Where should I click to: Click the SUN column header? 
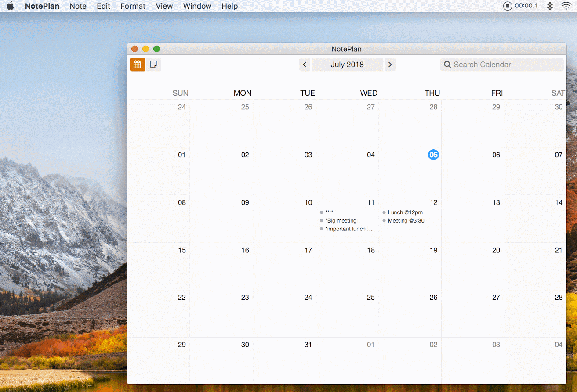(x=181, y=93)
